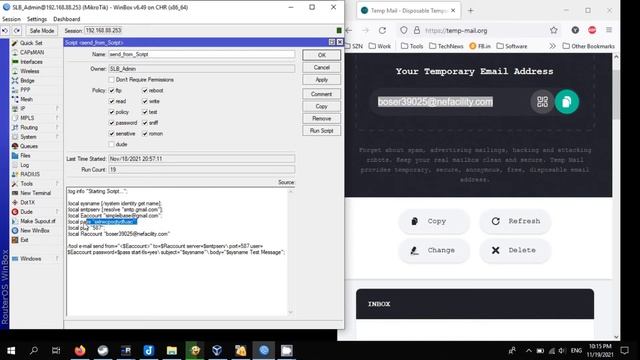Open CAPsMAN menu entry
Screen dimensions: 640x360
(31, 52)
